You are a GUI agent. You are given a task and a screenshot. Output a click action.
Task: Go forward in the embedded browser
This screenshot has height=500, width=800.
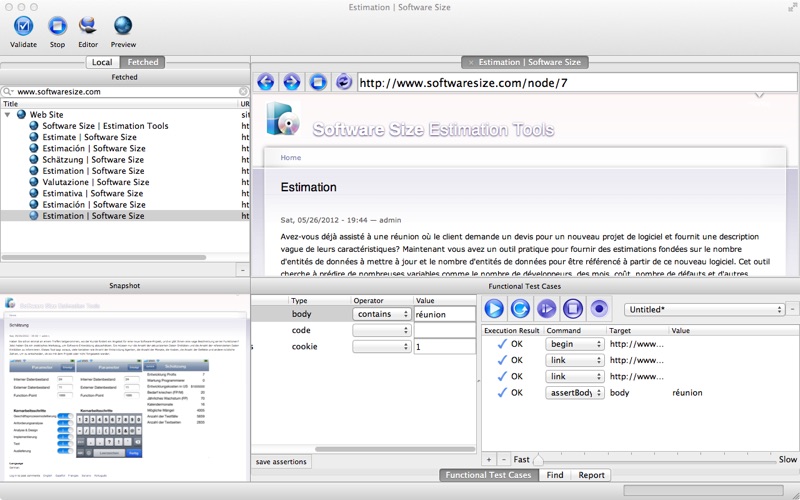292,82
